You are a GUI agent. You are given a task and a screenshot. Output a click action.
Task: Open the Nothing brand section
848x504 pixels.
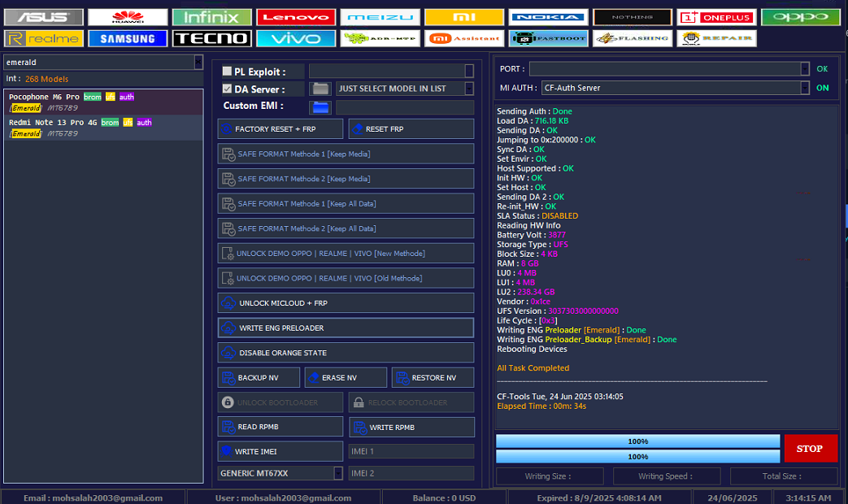(x=633, y=17)
